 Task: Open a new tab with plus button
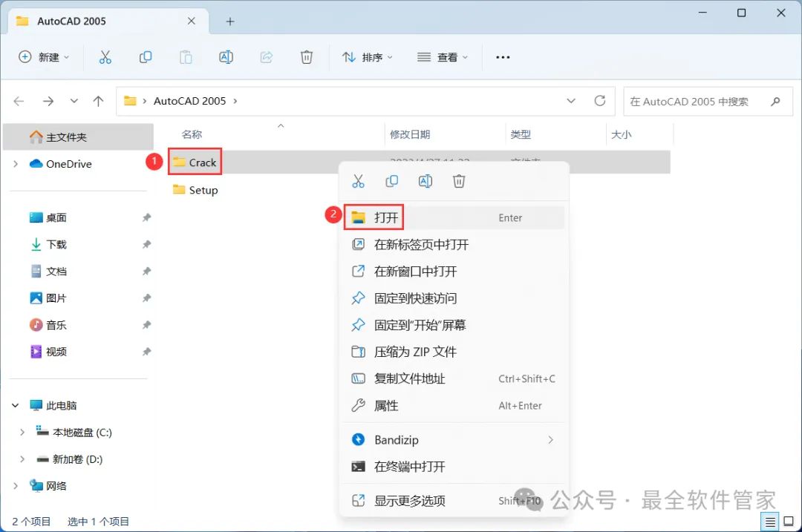click(230, 22)
